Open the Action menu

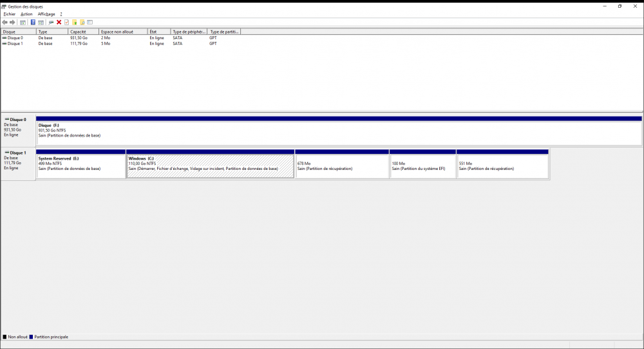tap(26, 14)
